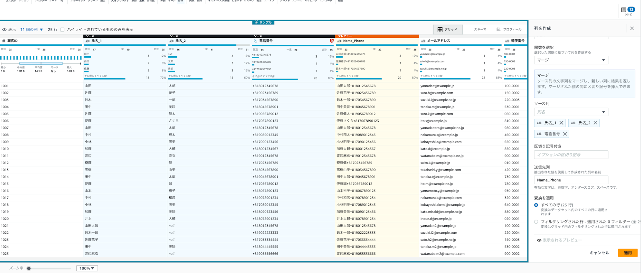Select the 電話番号 column header
The width and height of the screenshot is (644, 273).
tap(293, 41)
